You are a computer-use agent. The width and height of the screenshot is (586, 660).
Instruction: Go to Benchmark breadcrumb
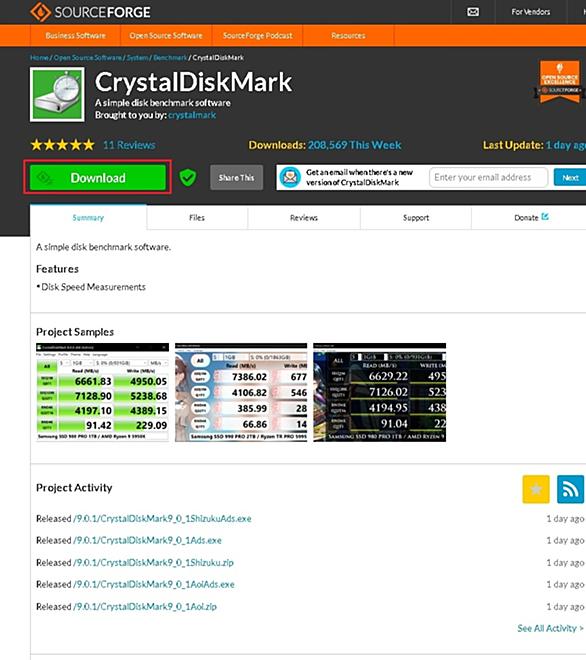(170, 57)
